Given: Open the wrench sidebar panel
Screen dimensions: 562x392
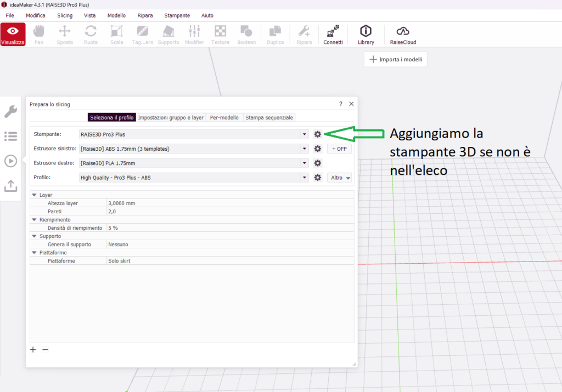Looking at the screenshot, I should (x=11, y=112).
